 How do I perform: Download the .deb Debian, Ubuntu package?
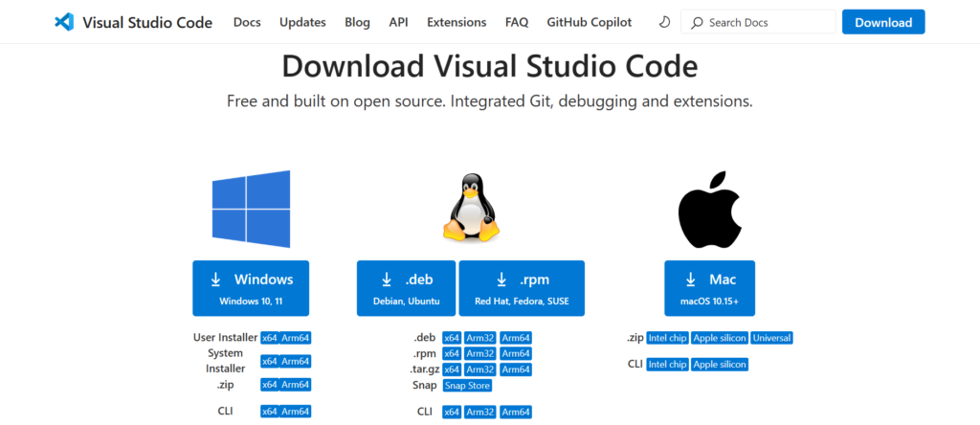tap(406, 288)
